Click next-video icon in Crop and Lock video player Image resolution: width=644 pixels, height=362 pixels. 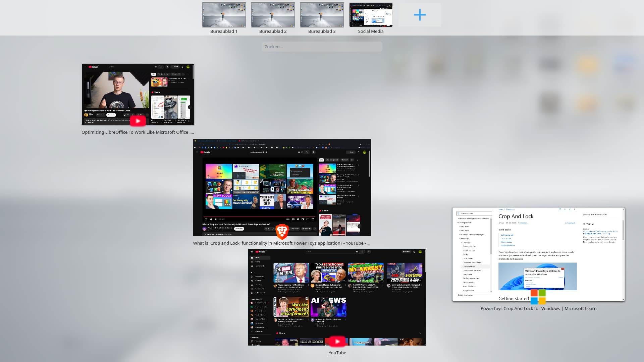[x=211, y=219]
